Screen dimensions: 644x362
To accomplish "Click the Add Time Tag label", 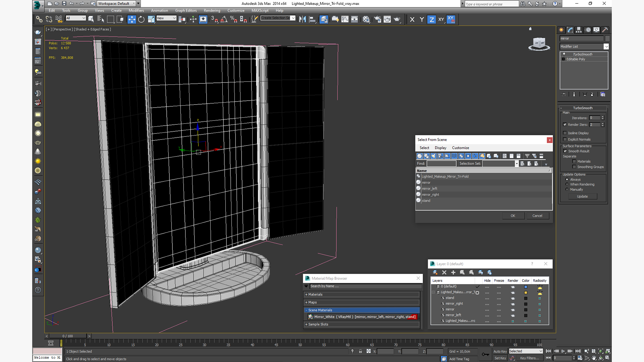I will click(x=459, y=359).
